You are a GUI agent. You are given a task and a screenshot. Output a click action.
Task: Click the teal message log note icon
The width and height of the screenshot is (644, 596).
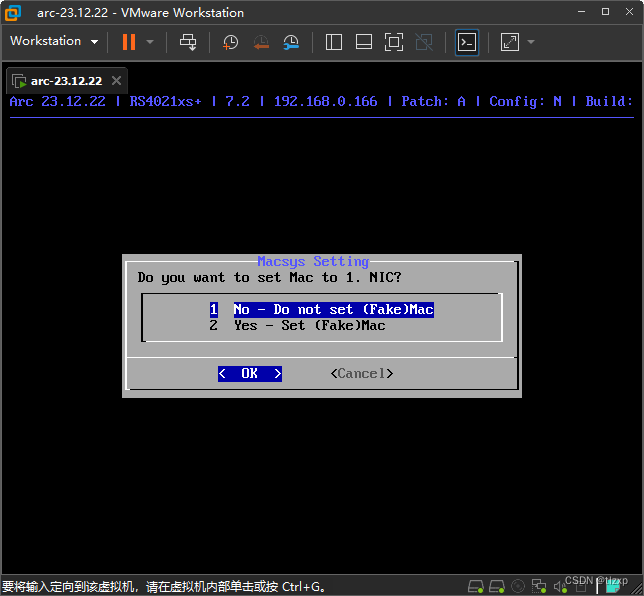[613, 586]
